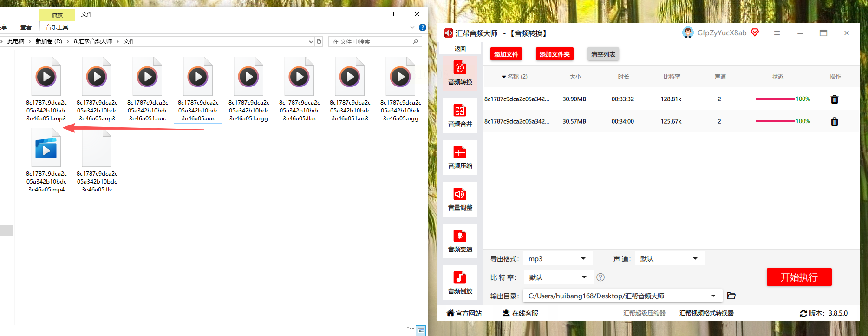Browse output folder with folder icon
The height and width of the screenshot is (336, 868).
click(x=731, y=296)
